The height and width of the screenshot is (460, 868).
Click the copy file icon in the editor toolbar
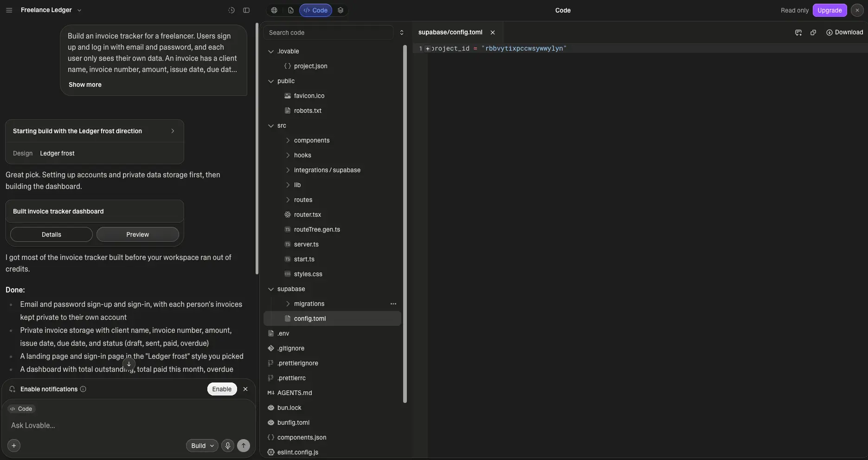click(813, 32)
